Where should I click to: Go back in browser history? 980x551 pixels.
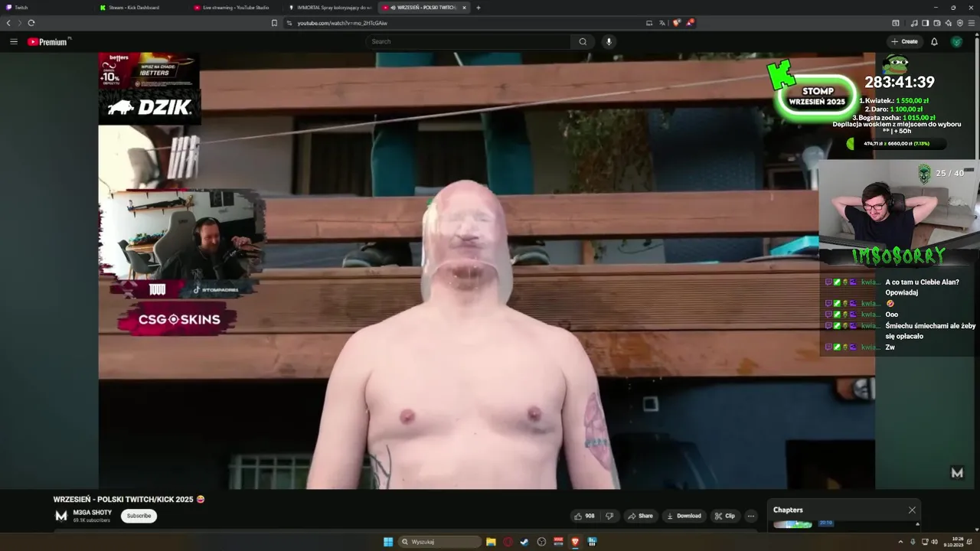click(x=8, y=23)
